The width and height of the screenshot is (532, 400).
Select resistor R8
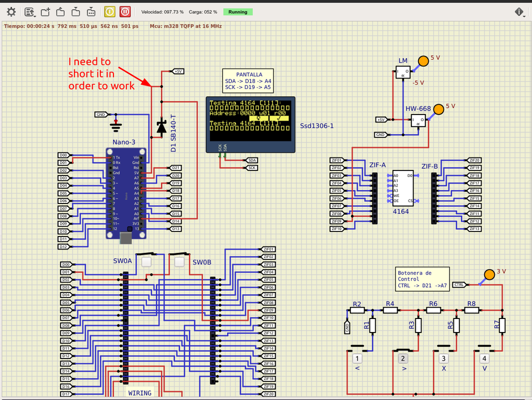tap(471, 310)
